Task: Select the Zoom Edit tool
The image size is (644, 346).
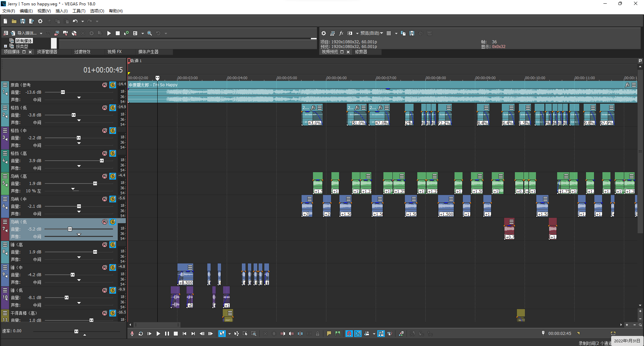Action: point(254,334)
